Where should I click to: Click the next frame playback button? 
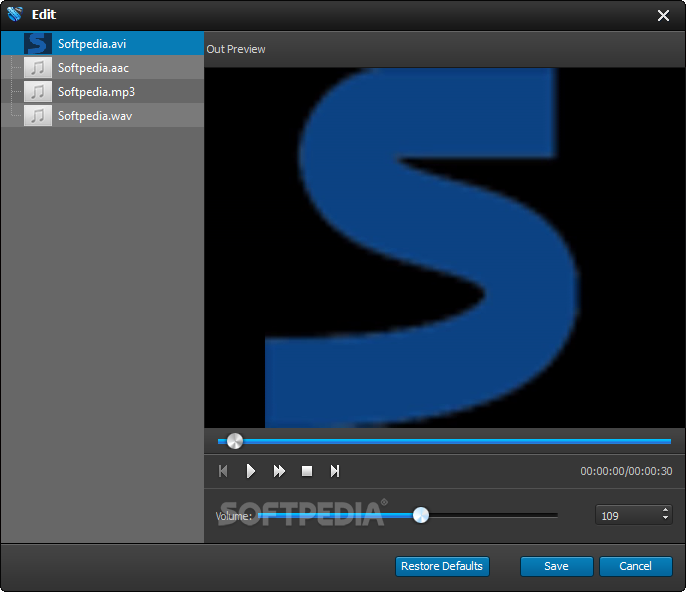(x=335, y=471)
